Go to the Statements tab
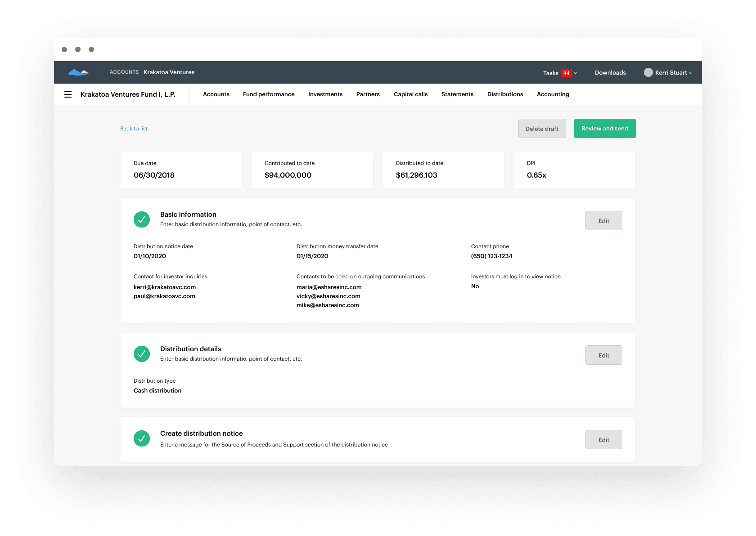 point(457,94)
